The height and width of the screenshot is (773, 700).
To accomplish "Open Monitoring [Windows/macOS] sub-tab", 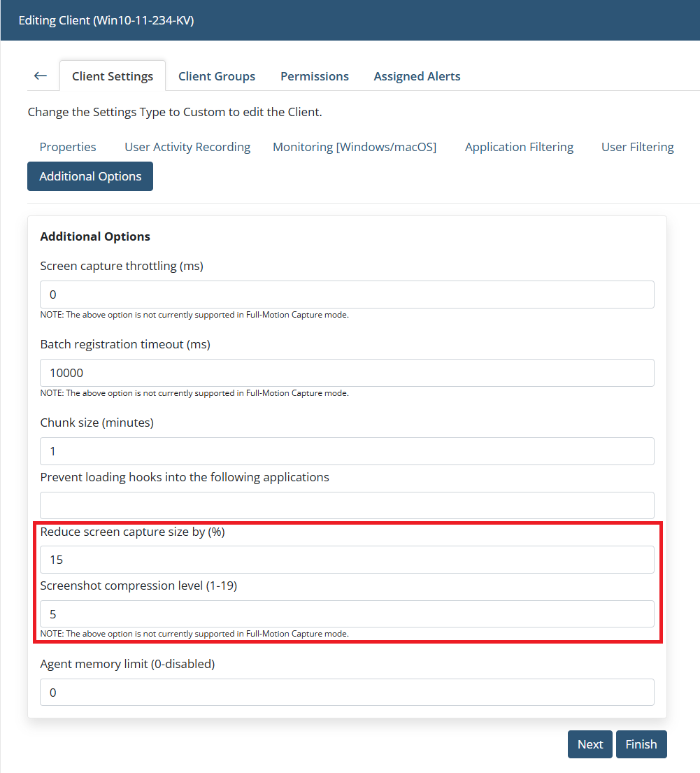I will 355,147.
